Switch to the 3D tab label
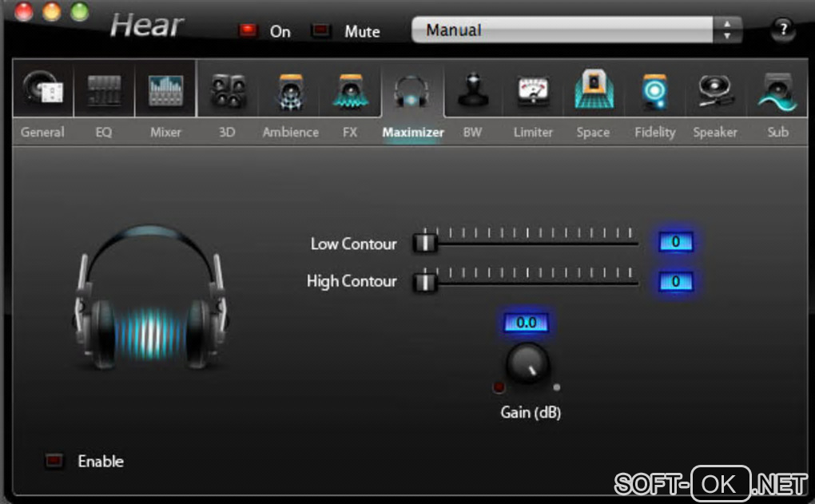 point(227,132)
